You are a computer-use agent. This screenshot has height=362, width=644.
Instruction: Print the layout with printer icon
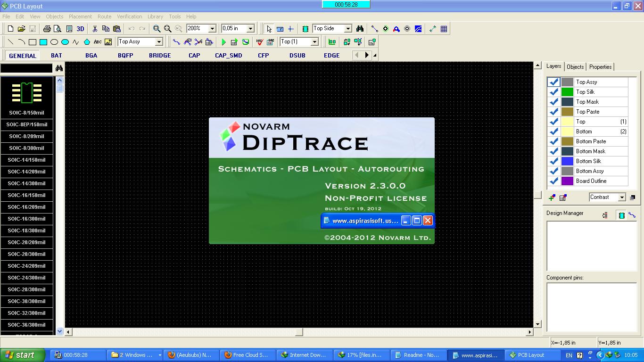(47, 29)
